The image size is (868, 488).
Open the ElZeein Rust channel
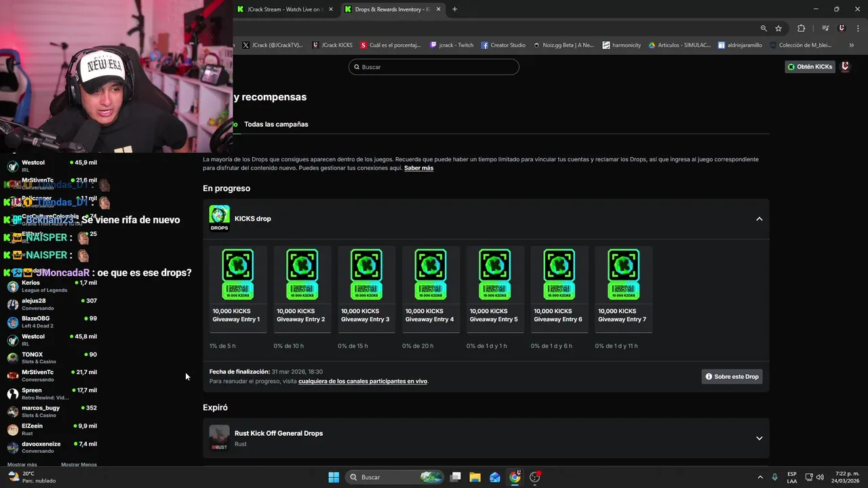pos(52,430)
